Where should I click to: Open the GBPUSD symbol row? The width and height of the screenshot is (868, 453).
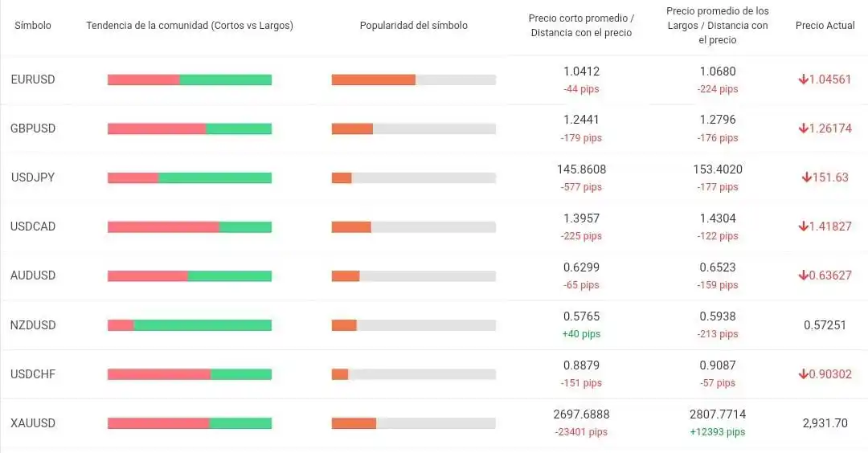pyautogui.click(x=33, y=129)
